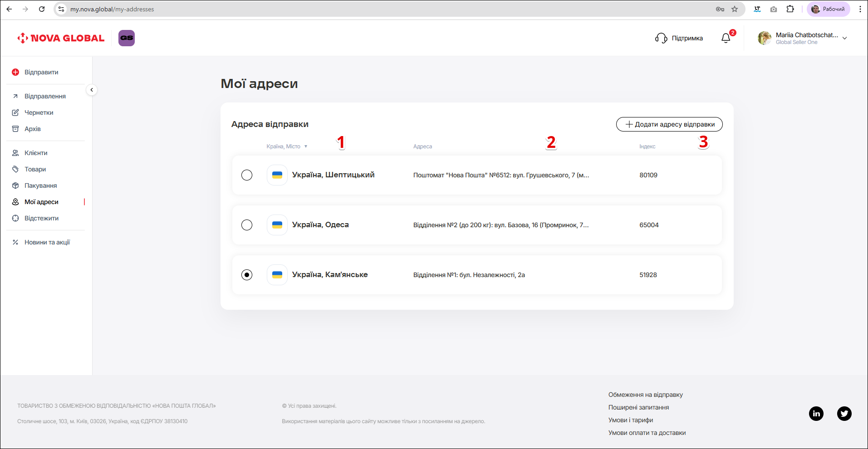Click postal index 51928
The height and width of the screenshot is (449, 868).
[648, 275]
